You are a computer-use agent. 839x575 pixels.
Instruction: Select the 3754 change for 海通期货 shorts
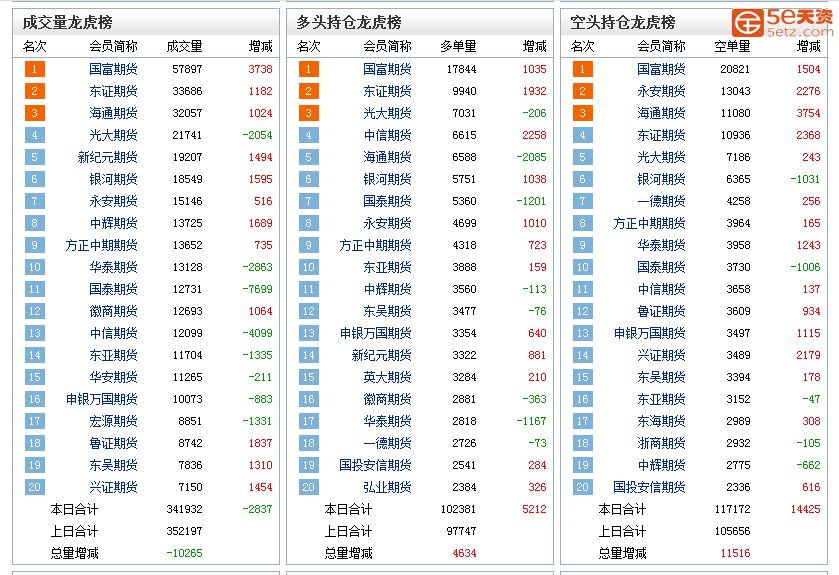coord(808,113)
